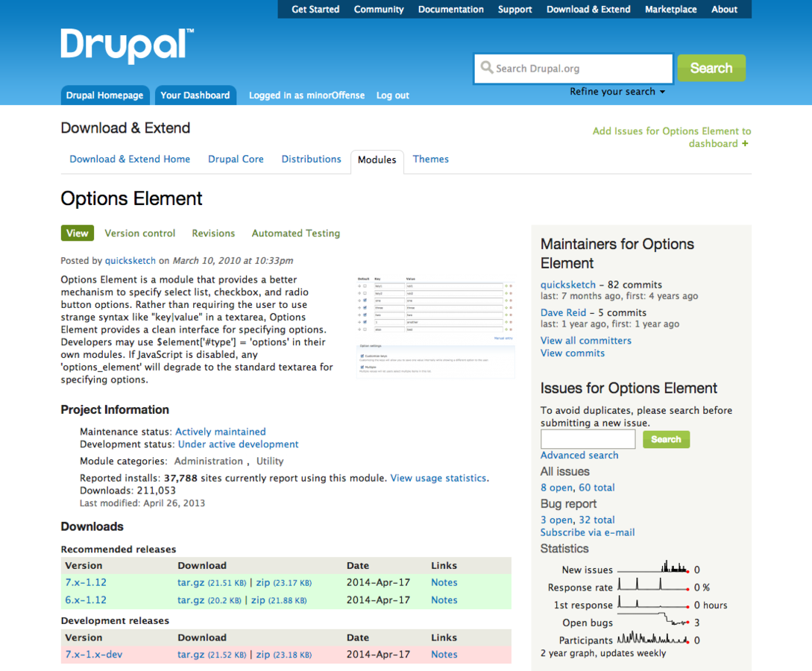Screen dimensions: 812x671
Task: Download 6.x-1.12 zip (21.88 KB)
Action: 279,600
